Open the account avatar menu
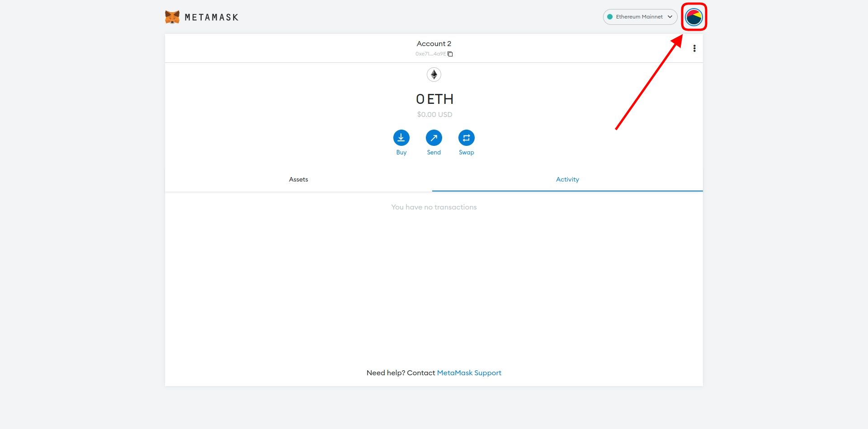The height and width of the screenshot is (429, 868). click(x=694, y=17)
